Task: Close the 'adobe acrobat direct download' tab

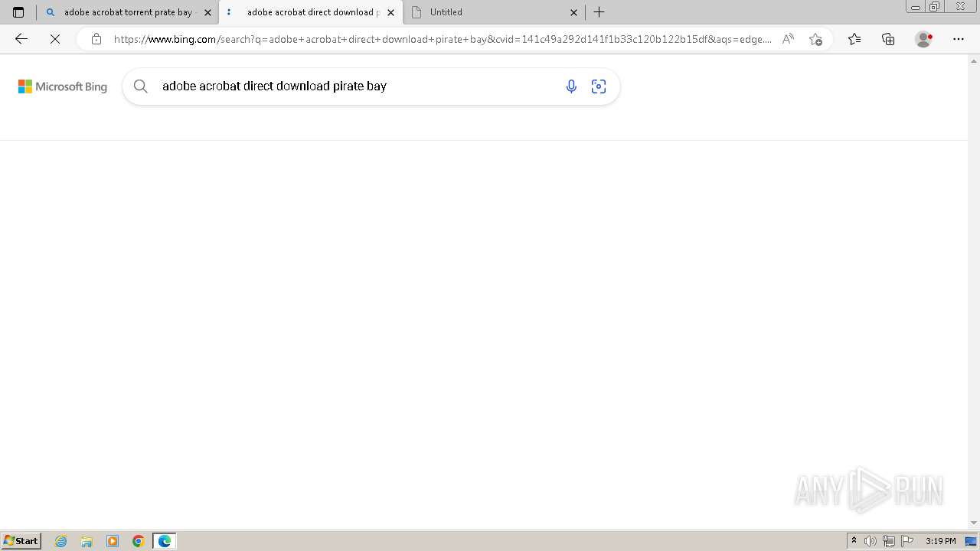Action: pyautogui.click(x=390, y=12)
